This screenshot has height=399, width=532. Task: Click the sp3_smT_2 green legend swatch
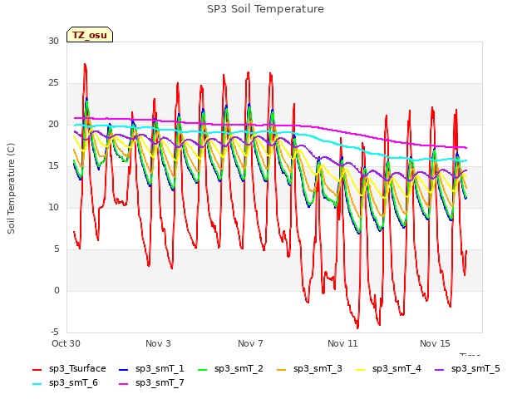pyautogui.click(x=203, y=369)
